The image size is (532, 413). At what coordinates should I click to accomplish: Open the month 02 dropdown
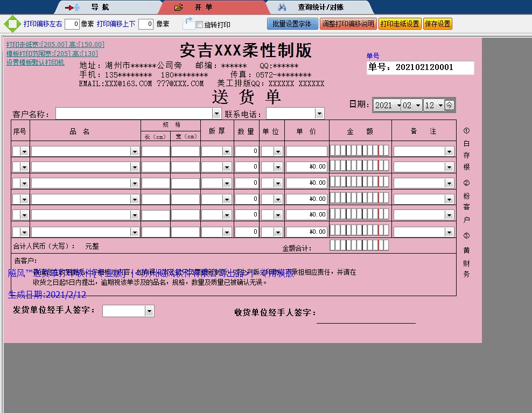coord(418,106)
